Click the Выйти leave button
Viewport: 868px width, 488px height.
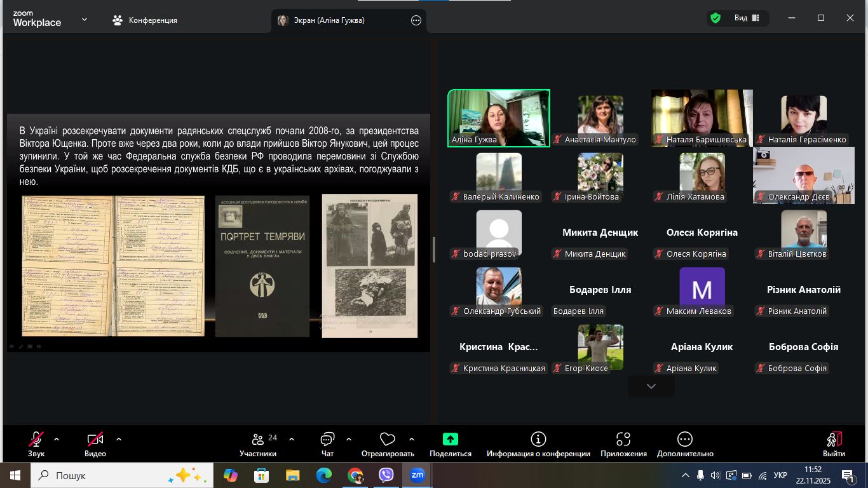coord(834,444)
